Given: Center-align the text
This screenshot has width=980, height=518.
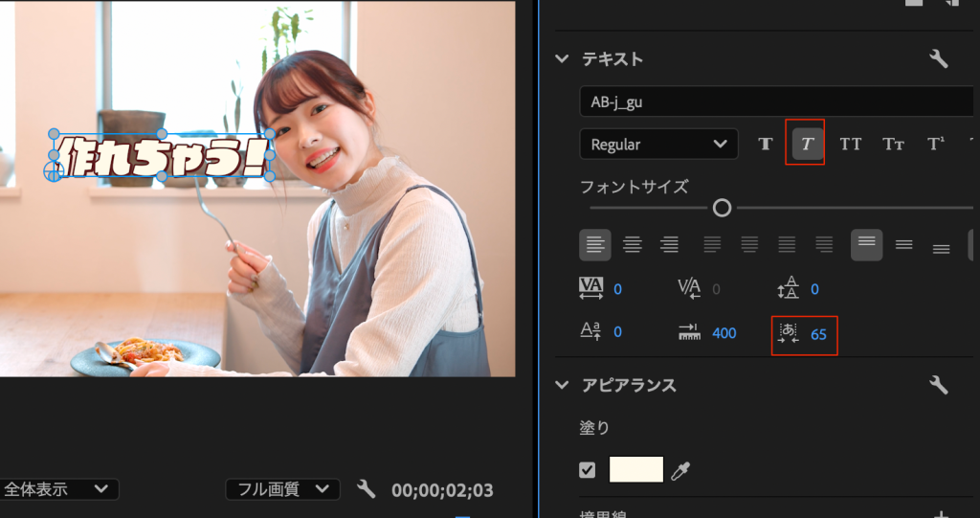Looking at the screenshot, I should 632,244.
